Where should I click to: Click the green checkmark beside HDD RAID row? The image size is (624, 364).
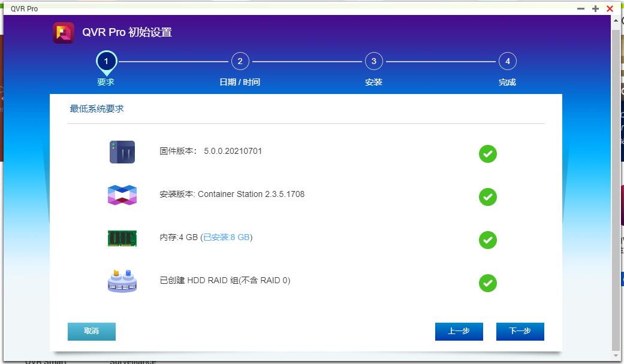click(x=488, y=282)
